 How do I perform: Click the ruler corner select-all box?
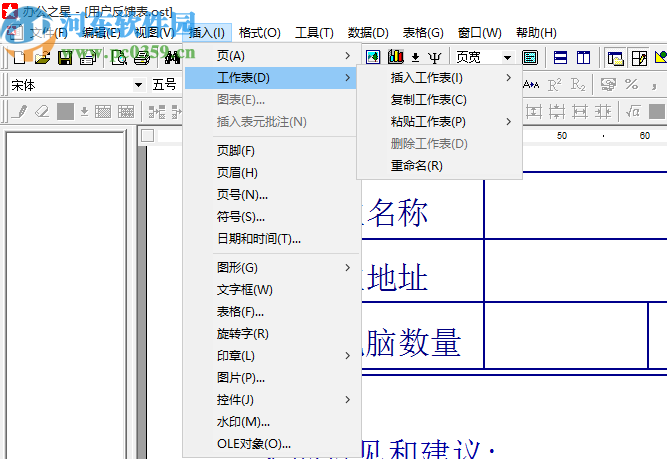pyautogui.click(x=148, y=136)
